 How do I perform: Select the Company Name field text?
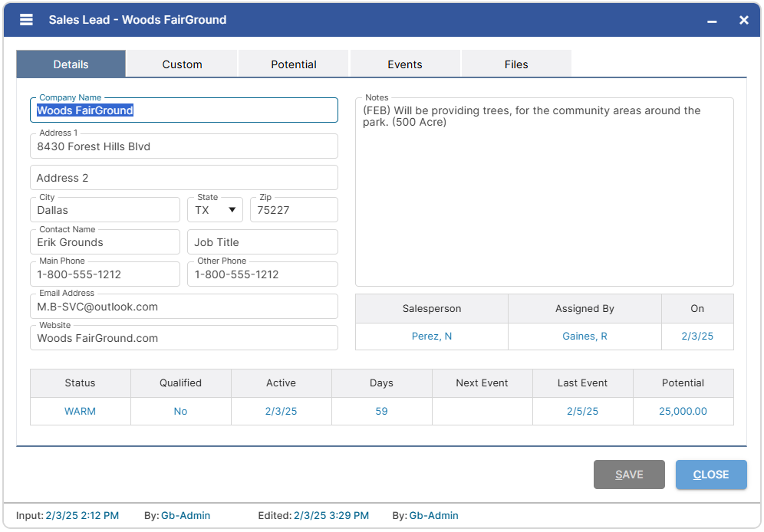[x=184, y=110]
